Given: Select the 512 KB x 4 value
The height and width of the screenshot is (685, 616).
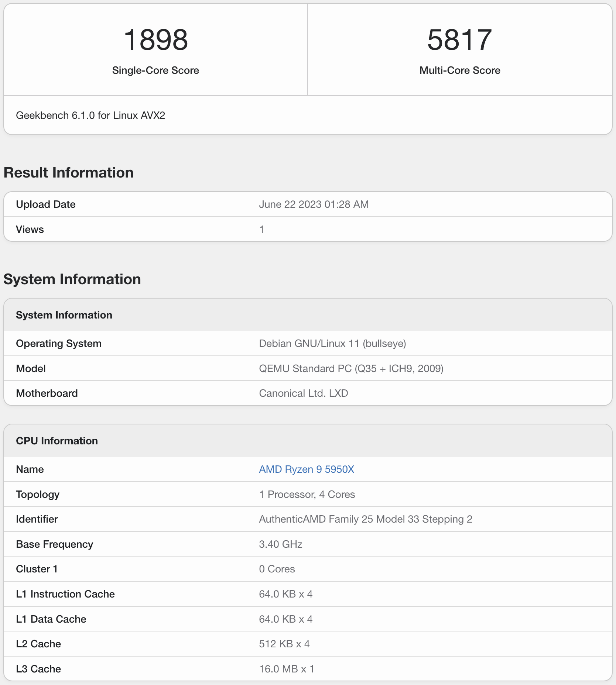Looking at the screenshot, I should (284, 644).
